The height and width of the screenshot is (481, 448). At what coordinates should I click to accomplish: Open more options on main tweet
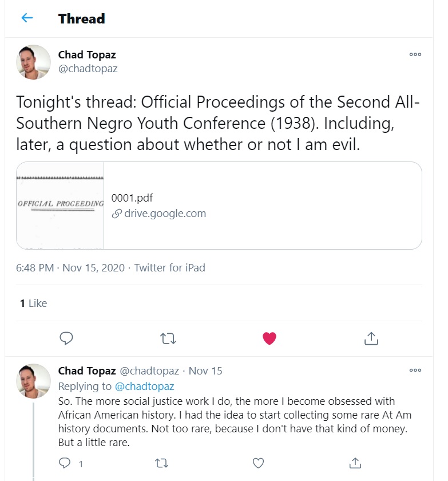pyautogui.click(x=415, y=55)
